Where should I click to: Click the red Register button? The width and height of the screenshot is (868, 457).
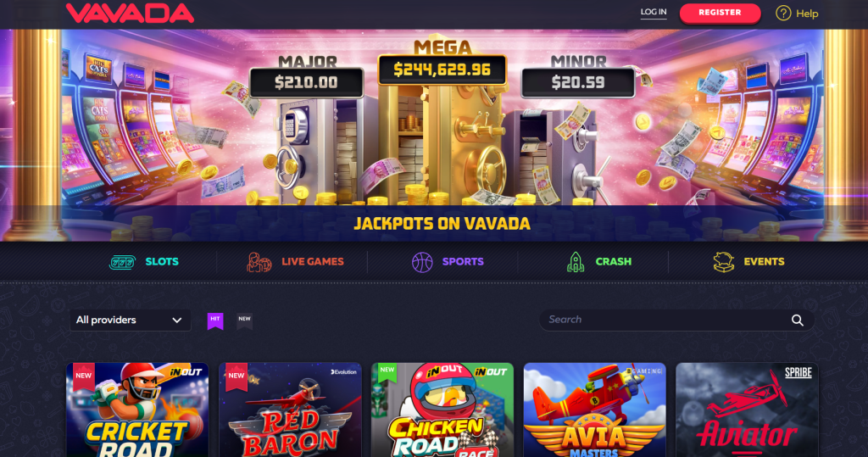point(720,13)
